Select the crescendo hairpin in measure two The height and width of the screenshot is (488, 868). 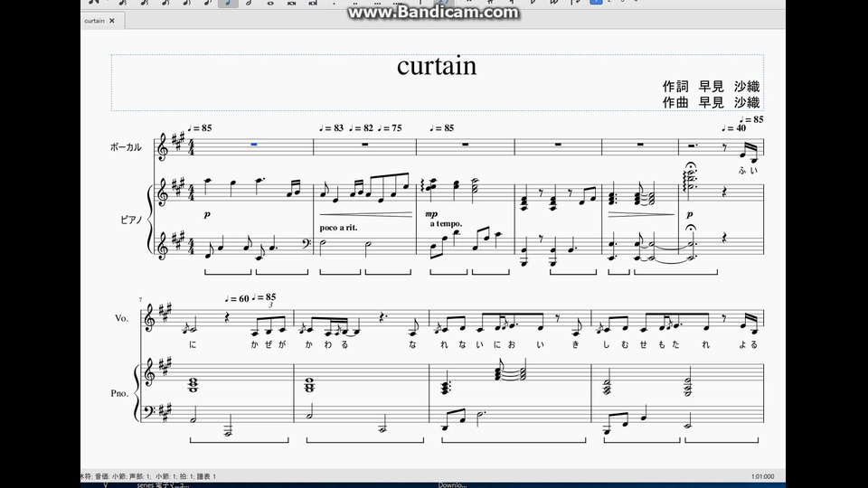(x=366, y=214)
